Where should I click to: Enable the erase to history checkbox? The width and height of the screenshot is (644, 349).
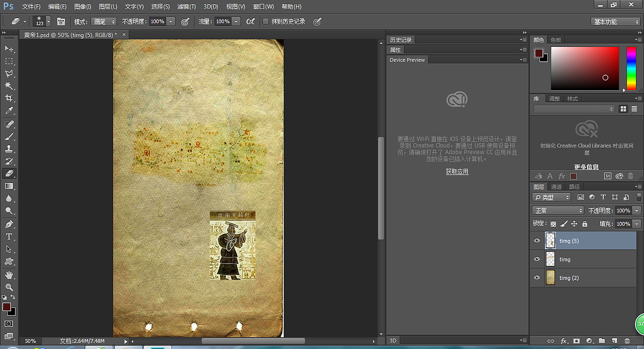pyautogui.click(x=266, y=22)
